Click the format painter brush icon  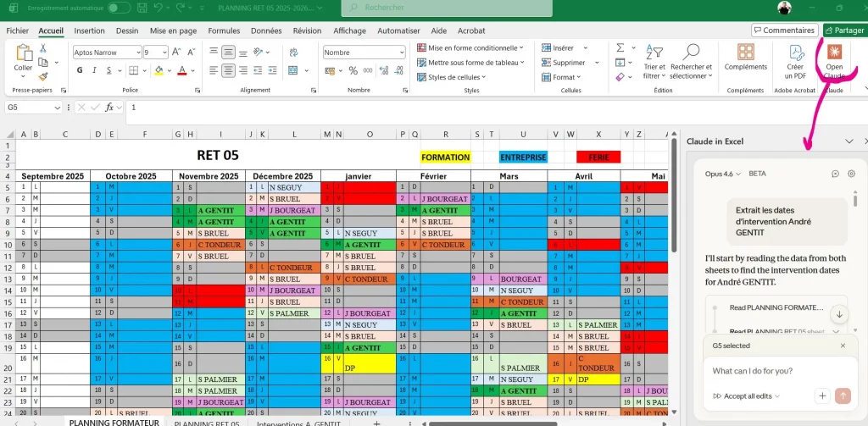pos(43,75)
